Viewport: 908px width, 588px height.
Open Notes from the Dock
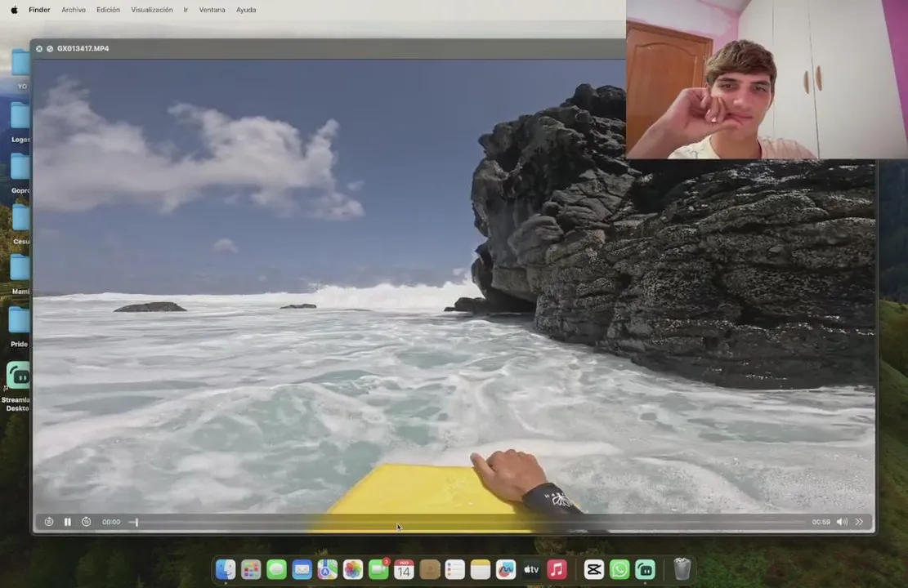pyautogui.click(x=481, y=570)
